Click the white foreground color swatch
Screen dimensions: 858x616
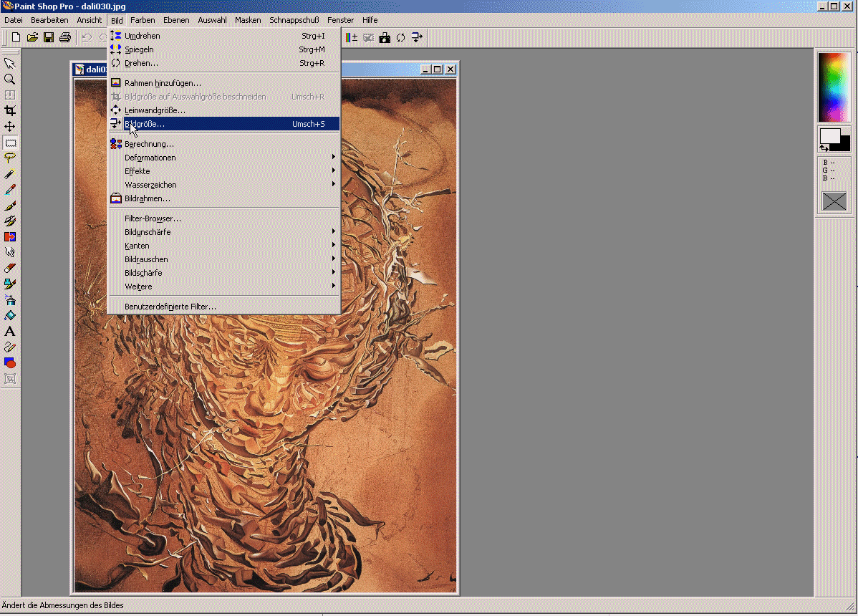click(x=829, y=135)
